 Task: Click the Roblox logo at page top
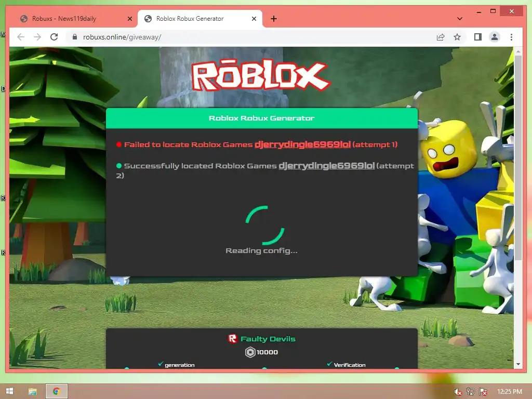pos(261,75)
